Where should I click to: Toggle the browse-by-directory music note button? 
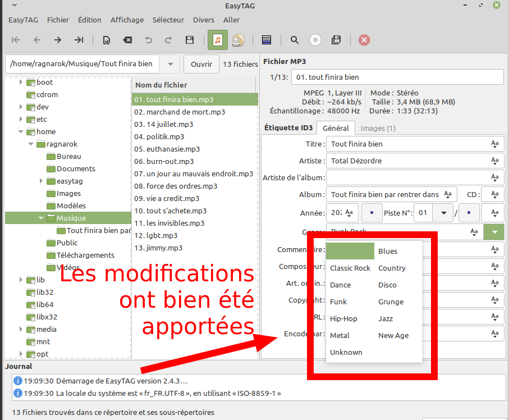pyautogui.click(x=218, y=40)
